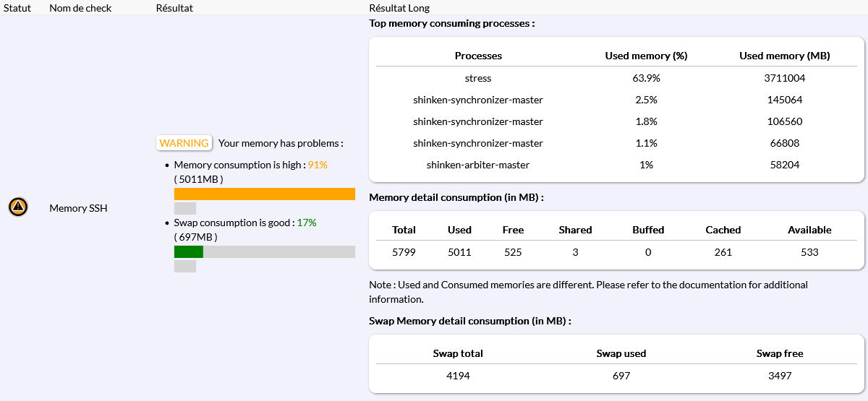Click the Processes table header
The image size is (868, 401).
coord(478,56)
